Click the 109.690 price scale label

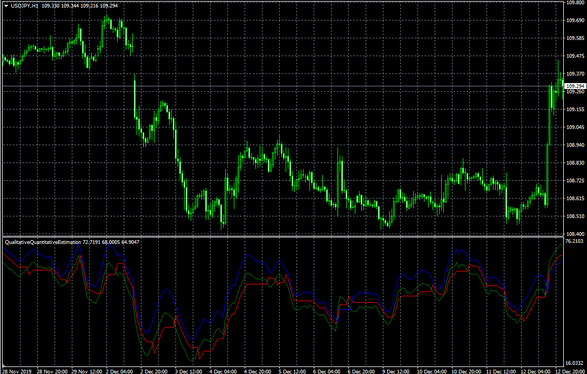tap(575, 20)
